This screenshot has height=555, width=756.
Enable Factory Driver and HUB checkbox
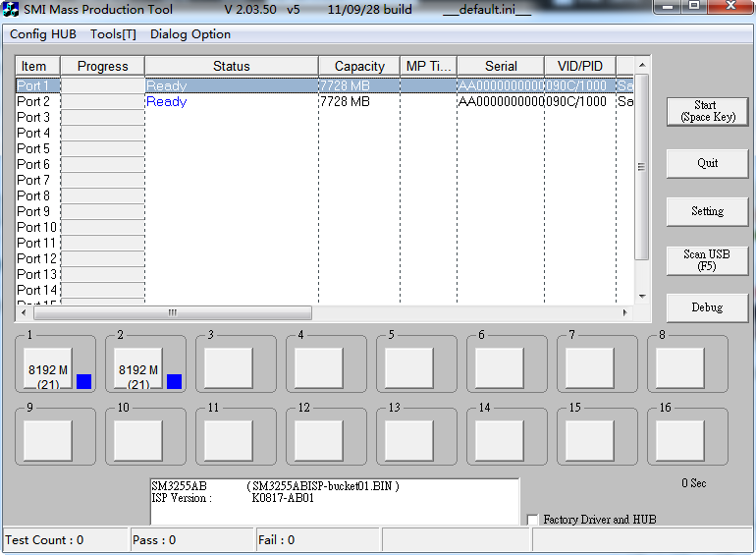pyautogui.click(x=533, y=520)
